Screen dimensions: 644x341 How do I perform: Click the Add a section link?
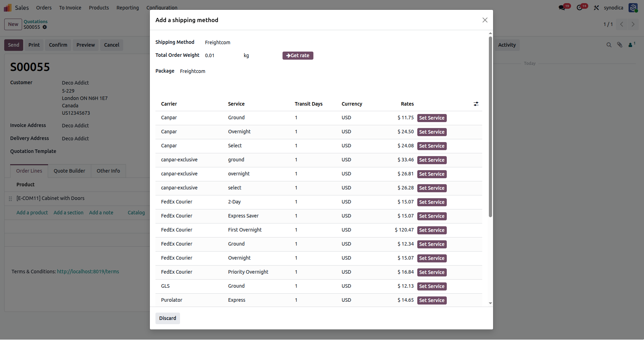(x=68, y=213)
